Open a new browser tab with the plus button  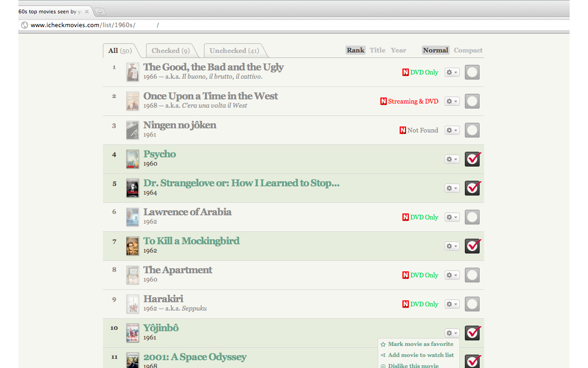[100, 11]
